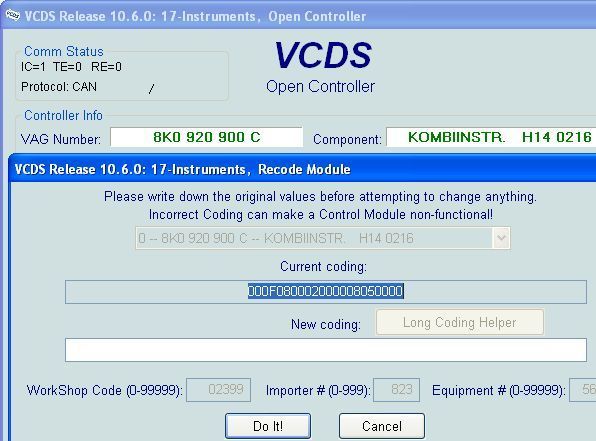Click the Controller Info group label
Screen dimensions: 596x441
click(x=63, y=115)
